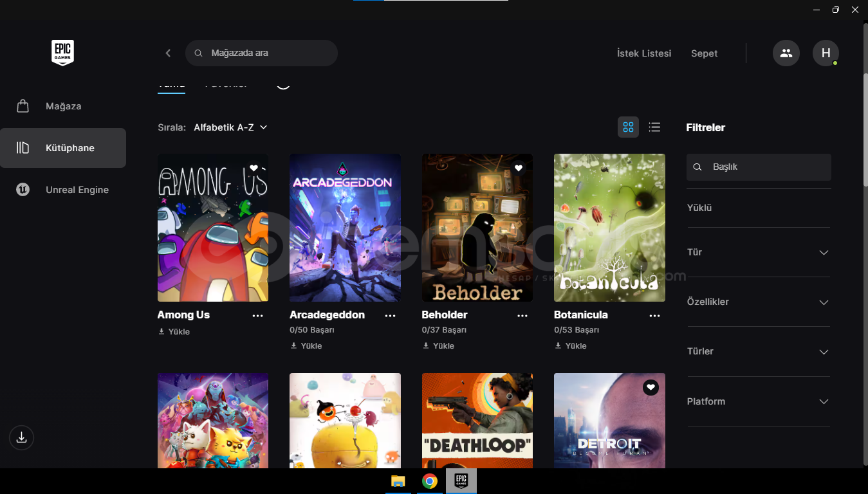868x494 pixels.
Task: Open the Detroit Become Human cover
Action: 609,421
